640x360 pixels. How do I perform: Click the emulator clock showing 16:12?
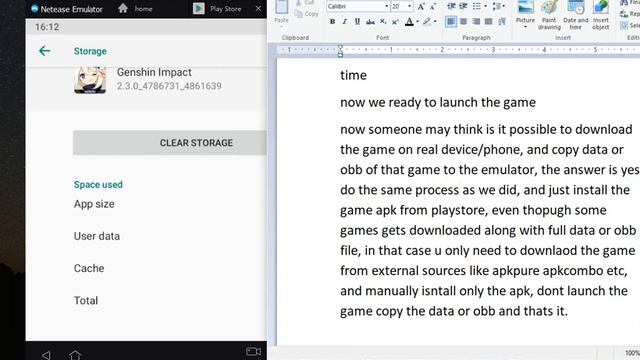[47, 27]
